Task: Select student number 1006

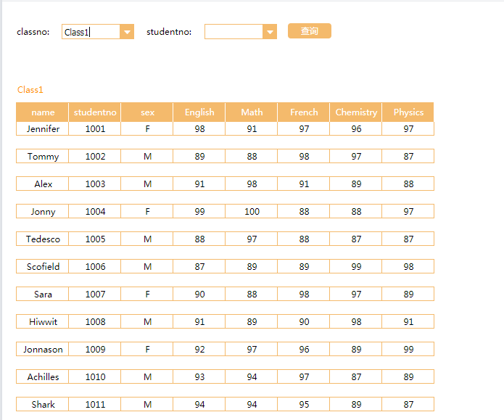Action: (x=95, y=267)
